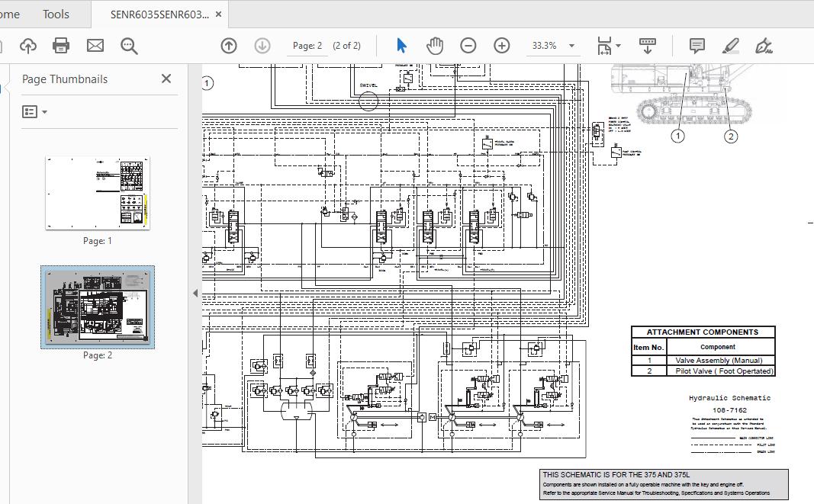Viewport: 814px width, 504px height.
Task: Print the document using the printer icon
Action: coord(61,46)
